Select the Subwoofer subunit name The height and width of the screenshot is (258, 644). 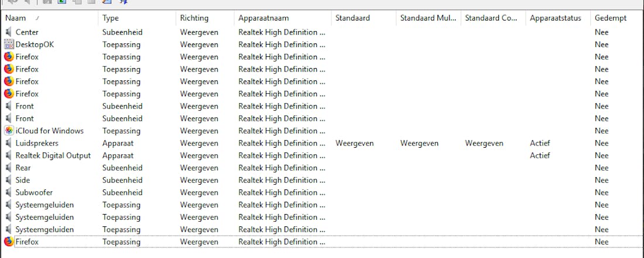tap(34, 192)
